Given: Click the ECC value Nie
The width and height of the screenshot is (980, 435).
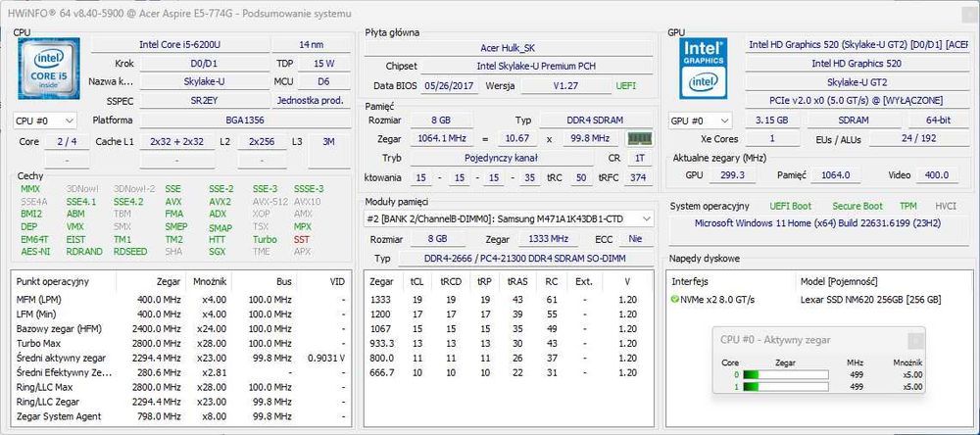Looking at the screenshot, I should point(636,239).
